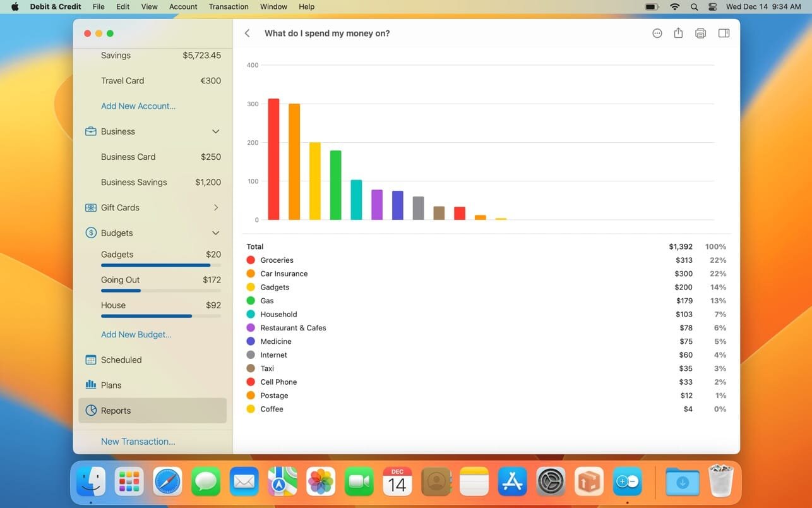
Task: Launch Safari from the Dock
Action: click(167, 483)
